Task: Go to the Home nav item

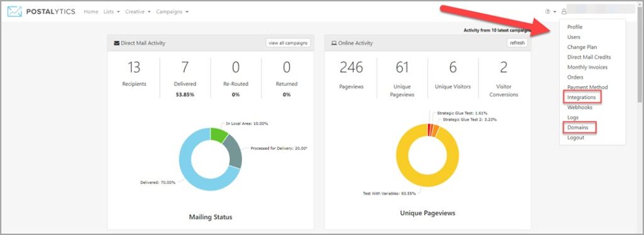Action: click(91, 11)
